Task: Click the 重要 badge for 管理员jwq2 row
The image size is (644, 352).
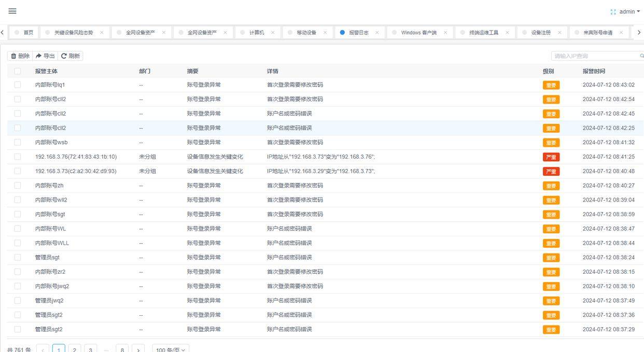Action: coord(551,301)
